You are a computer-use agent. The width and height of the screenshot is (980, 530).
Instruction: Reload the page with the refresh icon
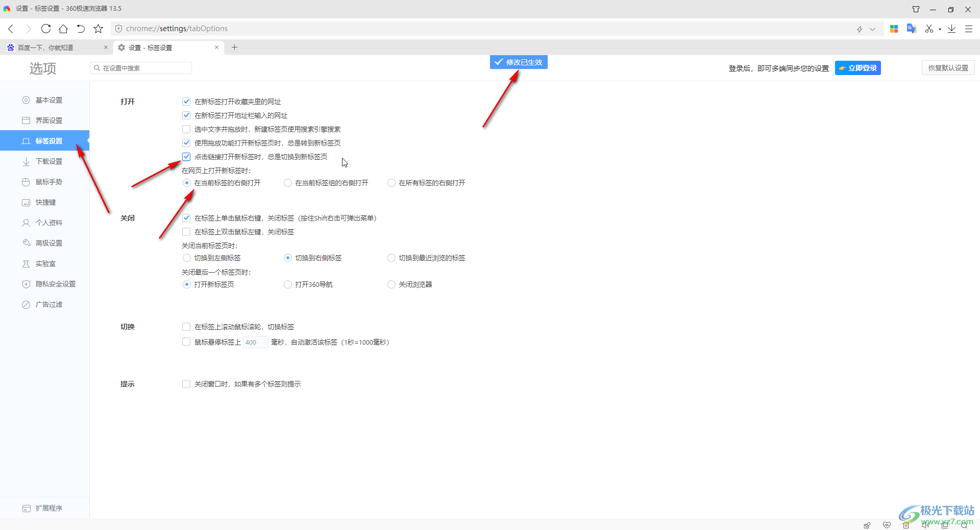click(46, 29)
